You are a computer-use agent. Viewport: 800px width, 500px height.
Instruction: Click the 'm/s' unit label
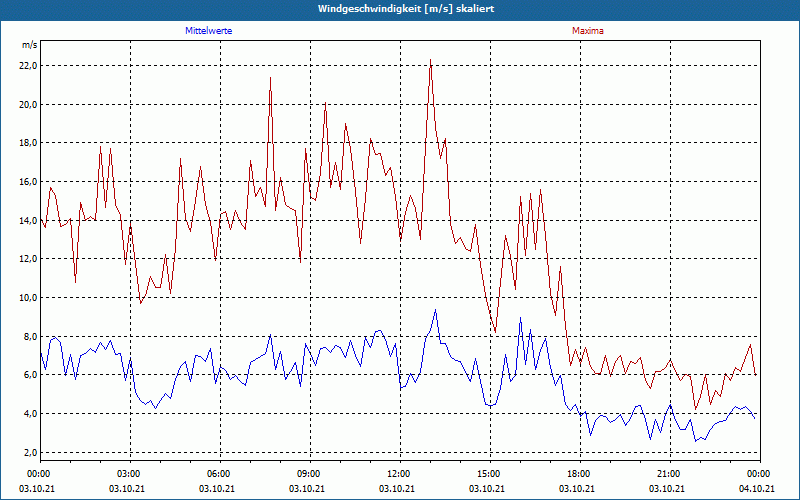(30, 45)
